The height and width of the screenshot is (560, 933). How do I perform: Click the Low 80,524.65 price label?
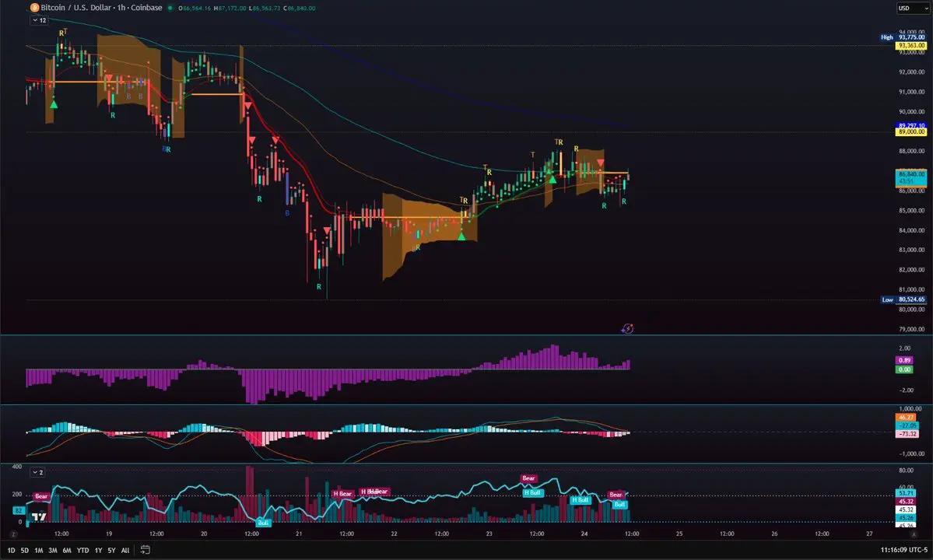coord(903,299)
